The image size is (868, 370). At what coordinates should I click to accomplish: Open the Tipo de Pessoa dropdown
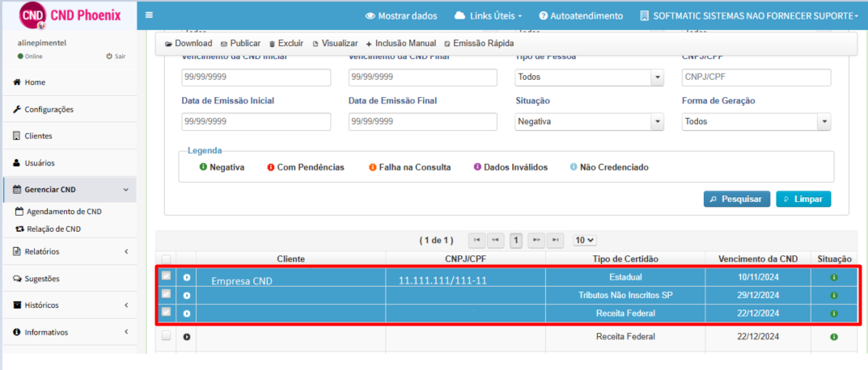[x=590, y=78]
